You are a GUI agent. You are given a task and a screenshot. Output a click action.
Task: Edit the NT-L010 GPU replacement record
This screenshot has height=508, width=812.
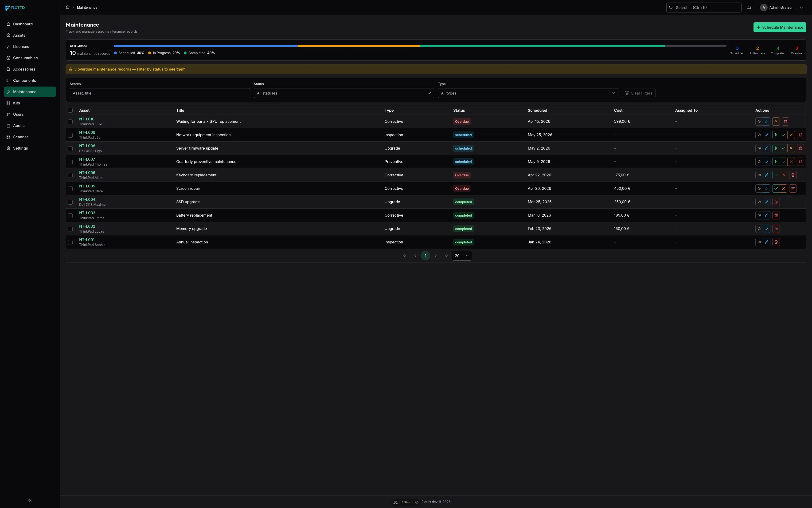pos(767,121)
